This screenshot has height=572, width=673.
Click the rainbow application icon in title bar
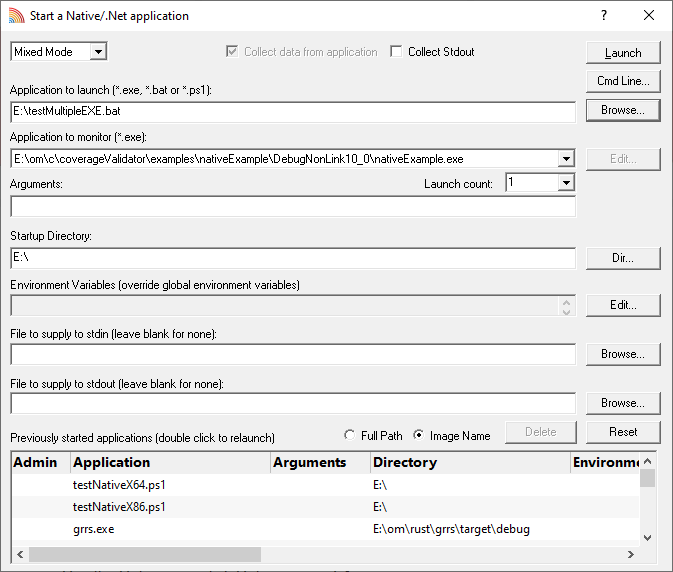coord(16,15)
